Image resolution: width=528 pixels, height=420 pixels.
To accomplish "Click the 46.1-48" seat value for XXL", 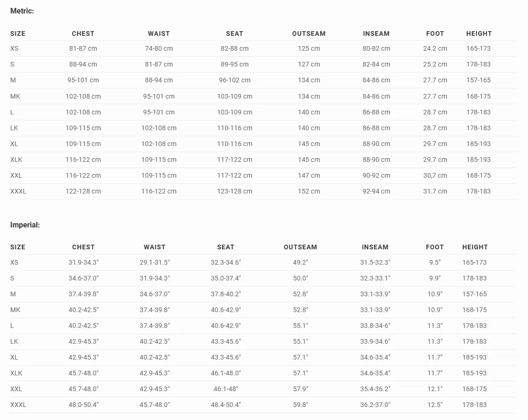I will pos(226,389).
